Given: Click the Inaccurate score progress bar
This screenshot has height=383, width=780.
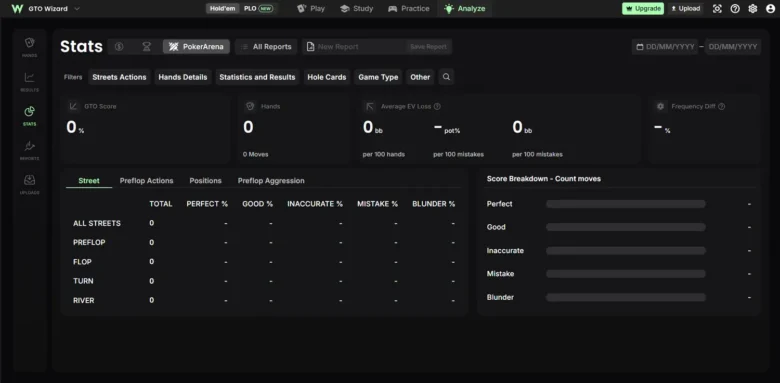Looking at the screenshot, I should (x=626, y=251).
